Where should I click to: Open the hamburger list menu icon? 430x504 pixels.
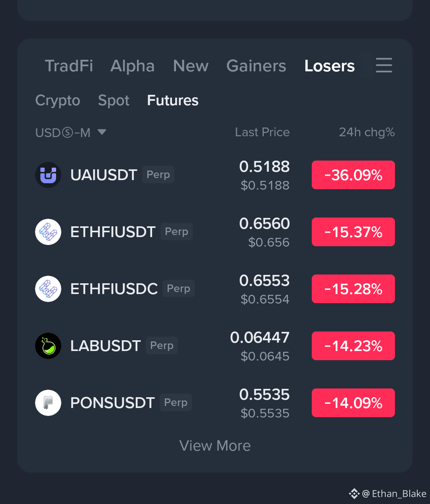pos(384,65)
